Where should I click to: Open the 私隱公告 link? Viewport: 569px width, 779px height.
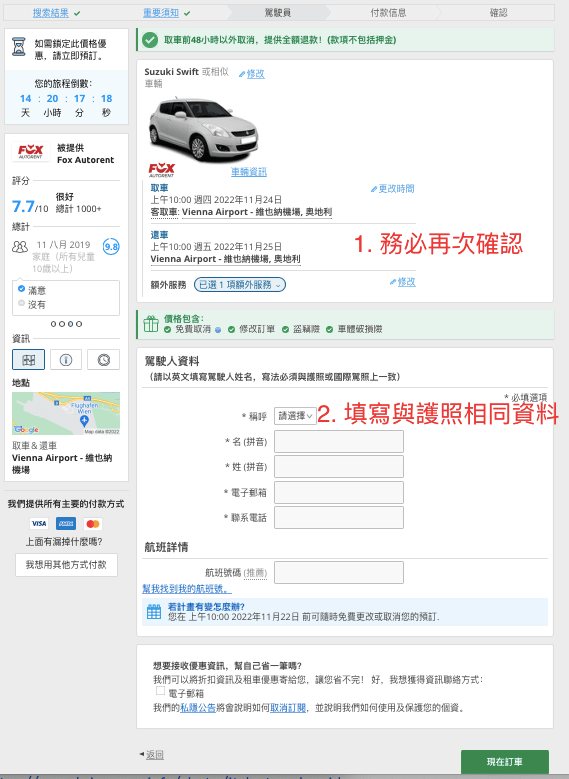(x=198, y=707)
